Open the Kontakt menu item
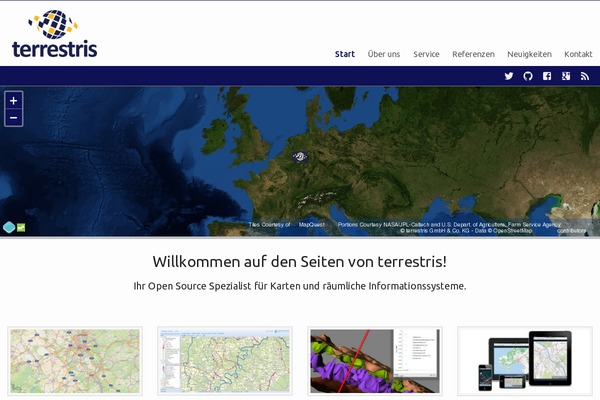Screen dimensions: 600x400 578,54
